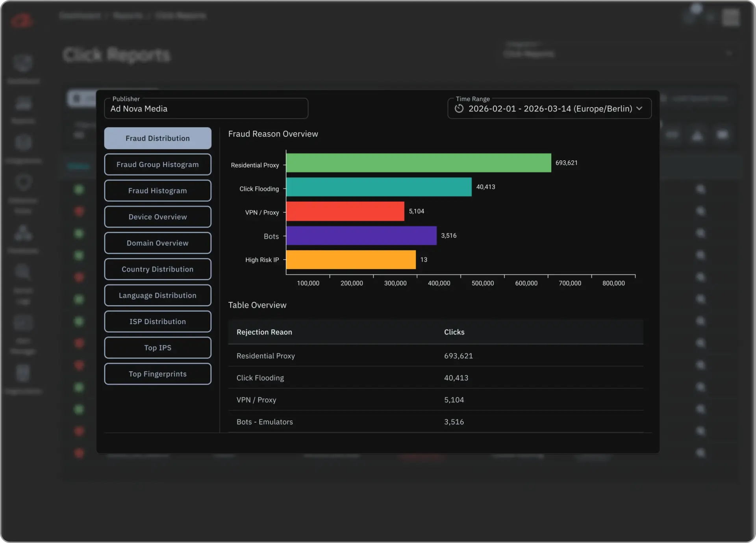Open Device Overview section
756x543 pixels.
(157, 217)
